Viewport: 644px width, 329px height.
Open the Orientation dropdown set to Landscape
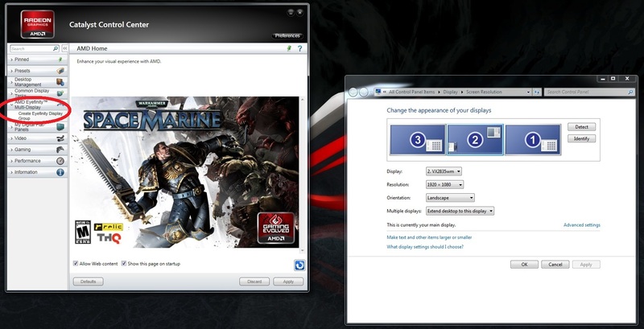tap(450, 198)
